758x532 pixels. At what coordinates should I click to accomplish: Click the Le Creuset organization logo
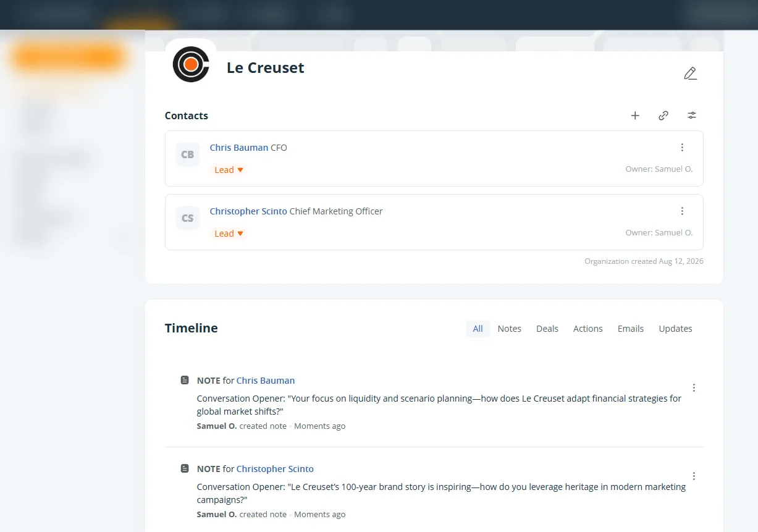pos(191,64)
